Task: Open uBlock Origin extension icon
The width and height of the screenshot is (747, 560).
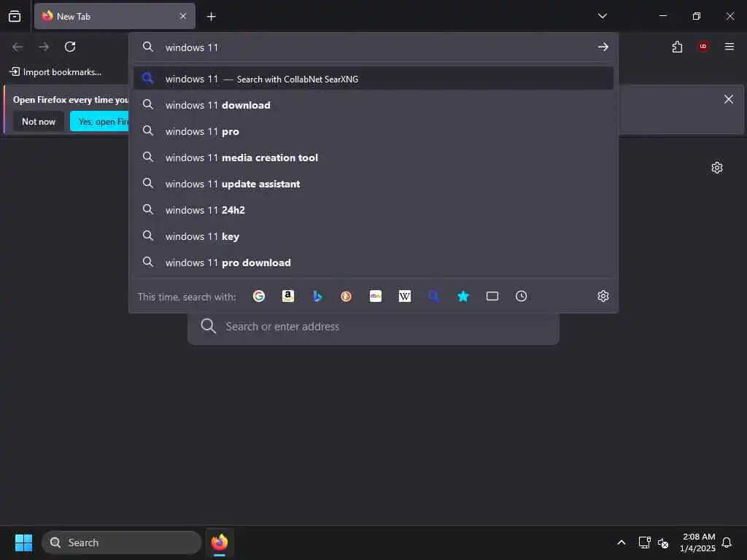Action: coord(703,47)
